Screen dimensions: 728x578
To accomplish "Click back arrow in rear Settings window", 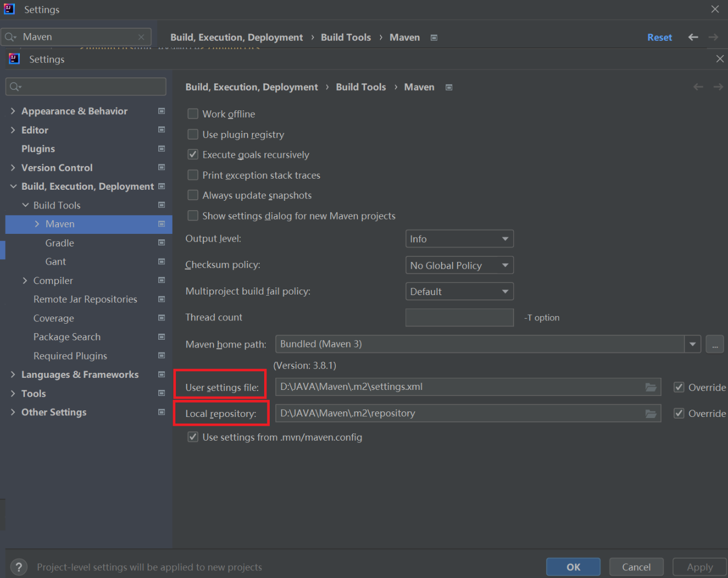I will tap(693, 37).
